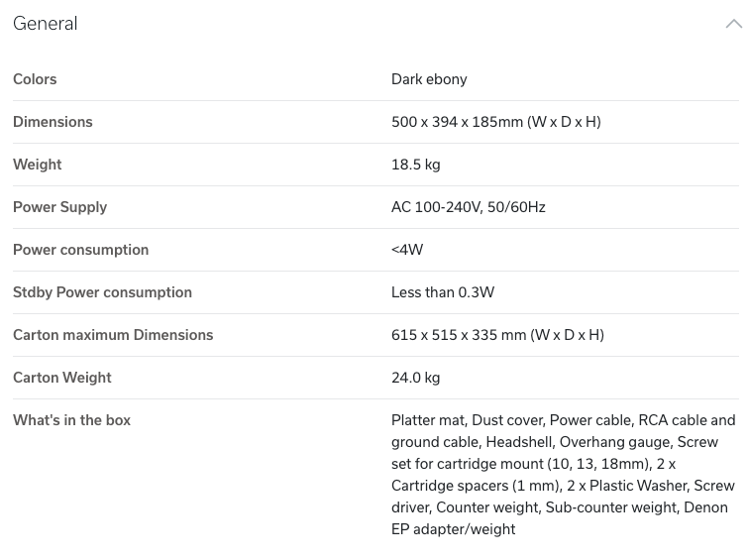Click the Dark ebony color value
The width and height of the screenshot is (747, 560).
point(429,79)
